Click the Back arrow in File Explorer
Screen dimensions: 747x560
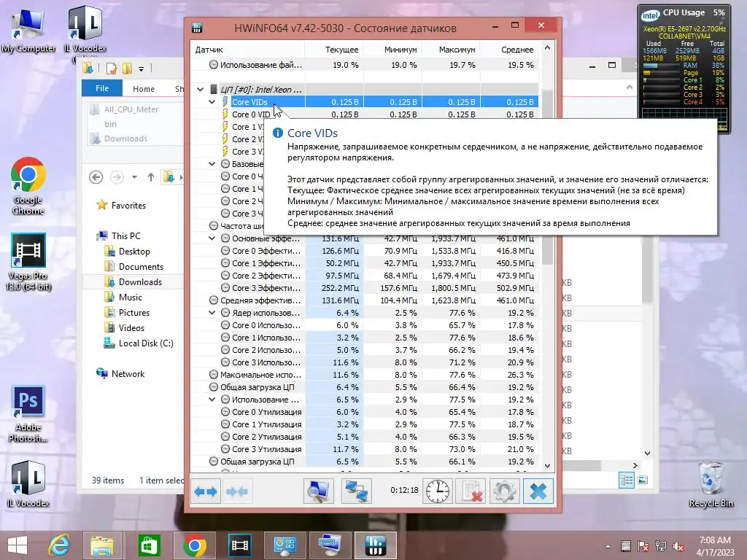(x=96, y=177)
